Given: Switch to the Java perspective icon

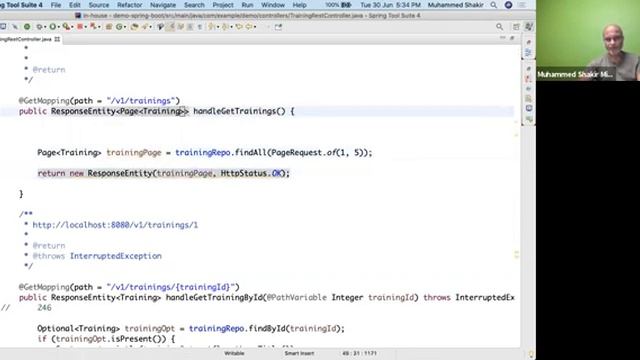Looking at the screenshot, I should pyautogui.click(x=529, y=27).
